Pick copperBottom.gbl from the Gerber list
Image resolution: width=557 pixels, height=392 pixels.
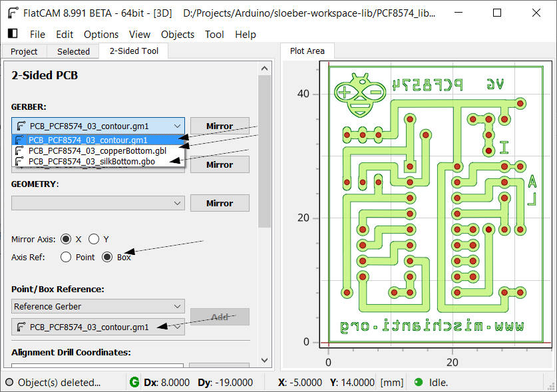click(97, 151)
